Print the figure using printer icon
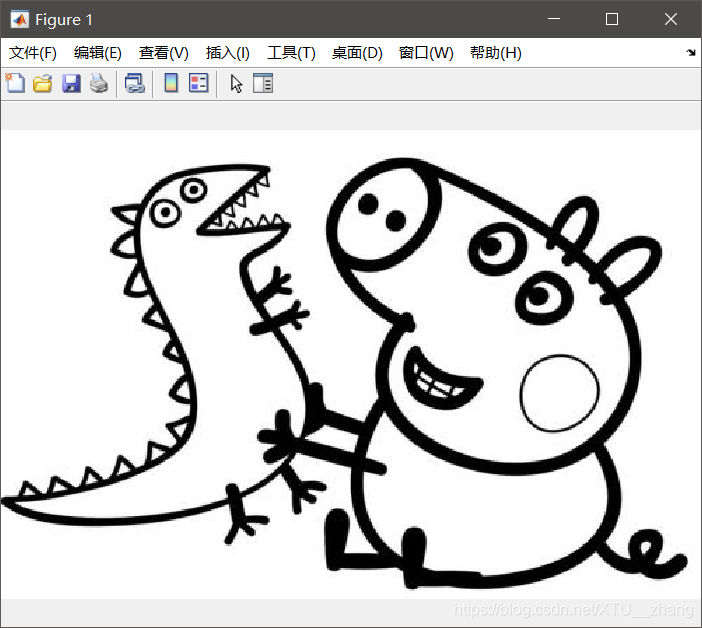The image size is (702, 628). click(x=99, y=84)
